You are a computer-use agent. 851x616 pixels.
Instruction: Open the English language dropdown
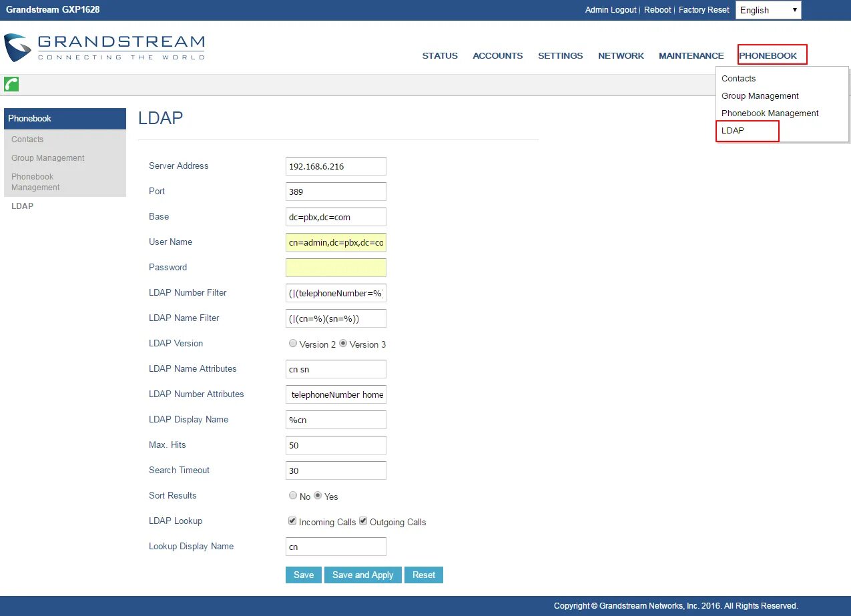768,10
